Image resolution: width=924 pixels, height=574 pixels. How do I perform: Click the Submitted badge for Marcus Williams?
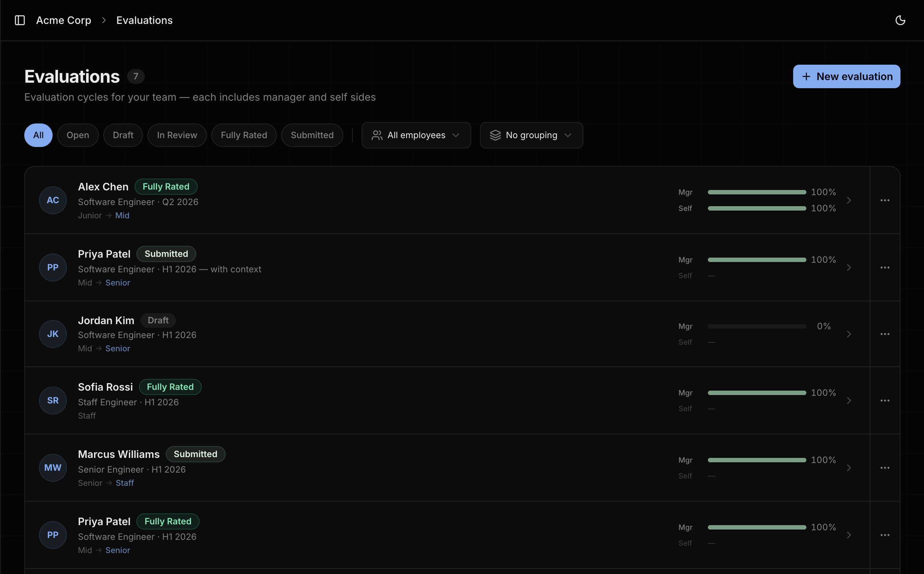(x=195, y=454)
